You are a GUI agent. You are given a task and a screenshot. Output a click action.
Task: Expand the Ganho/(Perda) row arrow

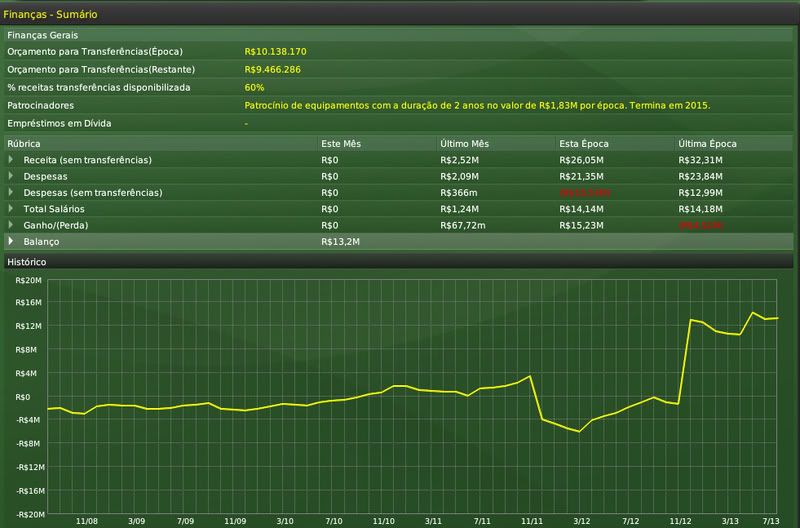point(12,224)
